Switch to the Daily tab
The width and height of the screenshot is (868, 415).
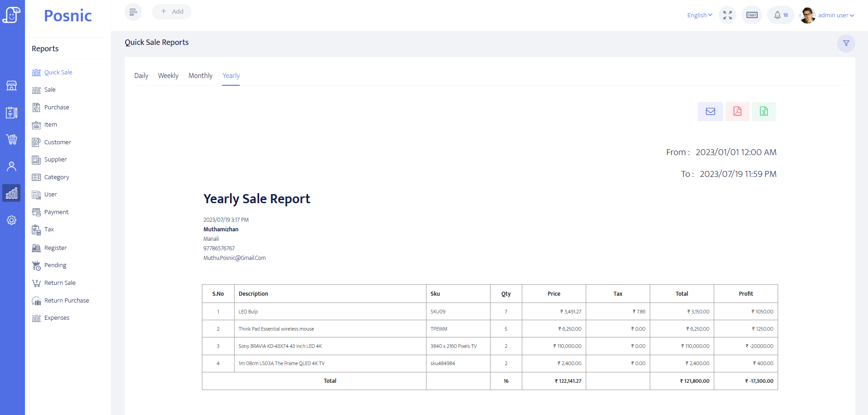141,76
